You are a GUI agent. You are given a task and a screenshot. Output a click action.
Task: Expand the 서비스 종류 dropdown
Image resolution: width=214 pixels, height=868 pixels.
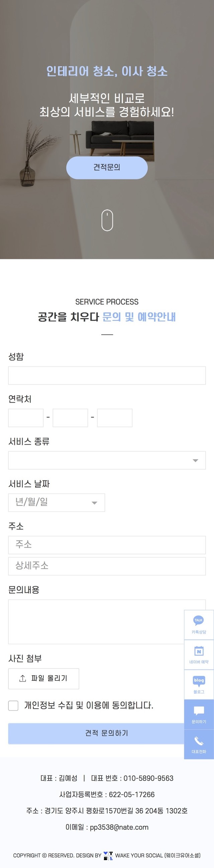107,460
